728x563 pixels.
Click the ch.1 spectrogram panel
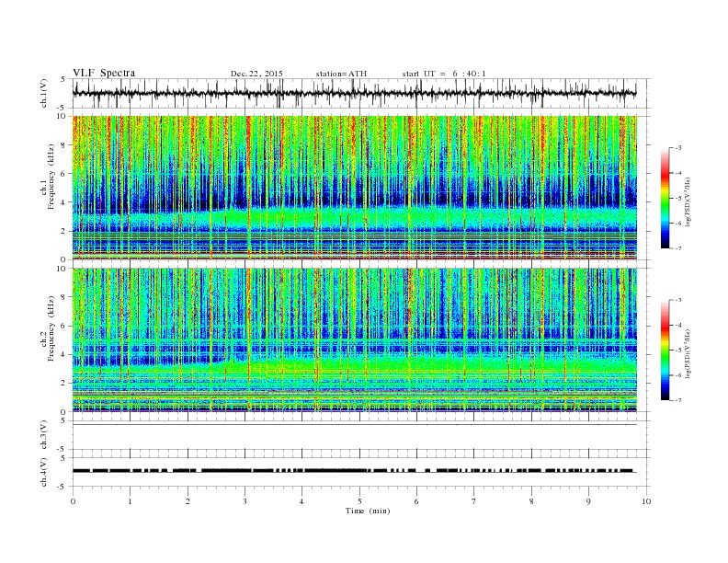[354, 188]
